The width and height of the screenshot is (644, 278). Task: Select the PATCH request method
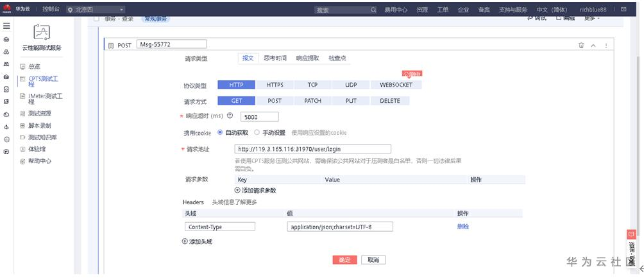coord(312,101)
